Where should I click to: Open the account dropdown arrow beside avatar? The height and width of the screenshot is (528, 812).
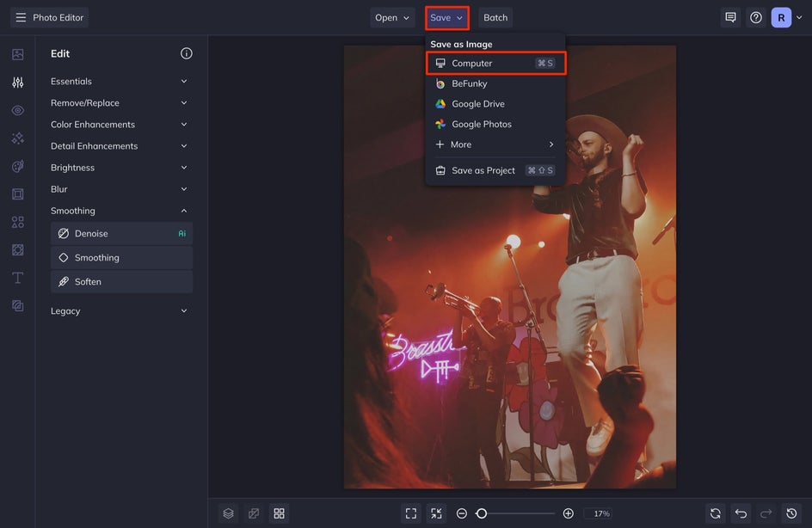pyautogui.click(x=800, y=17)
